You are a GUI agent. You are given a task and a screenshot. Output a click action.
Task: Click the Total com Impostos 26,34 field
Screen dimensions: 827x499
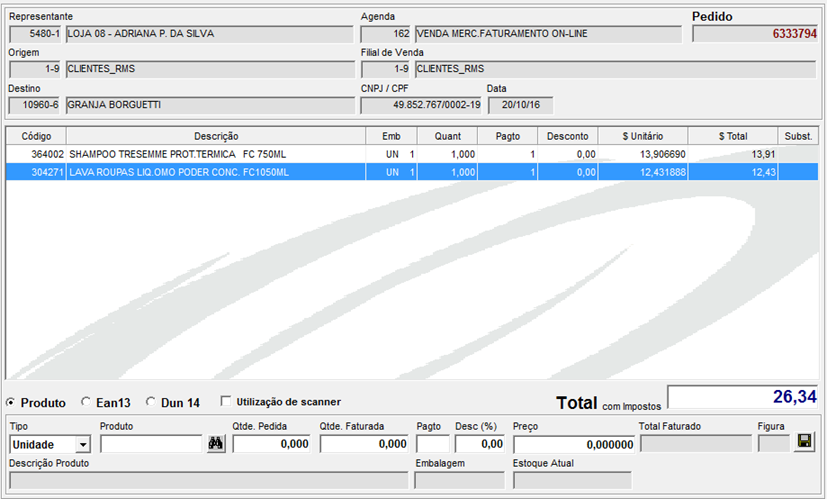coord(743,397)
